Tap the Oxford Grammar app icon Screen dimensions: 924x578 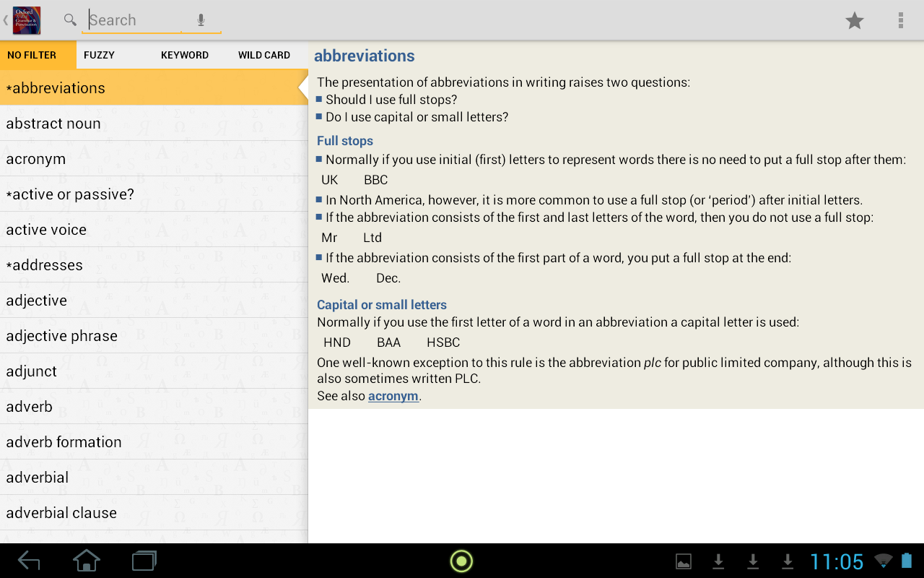point(27,20)
